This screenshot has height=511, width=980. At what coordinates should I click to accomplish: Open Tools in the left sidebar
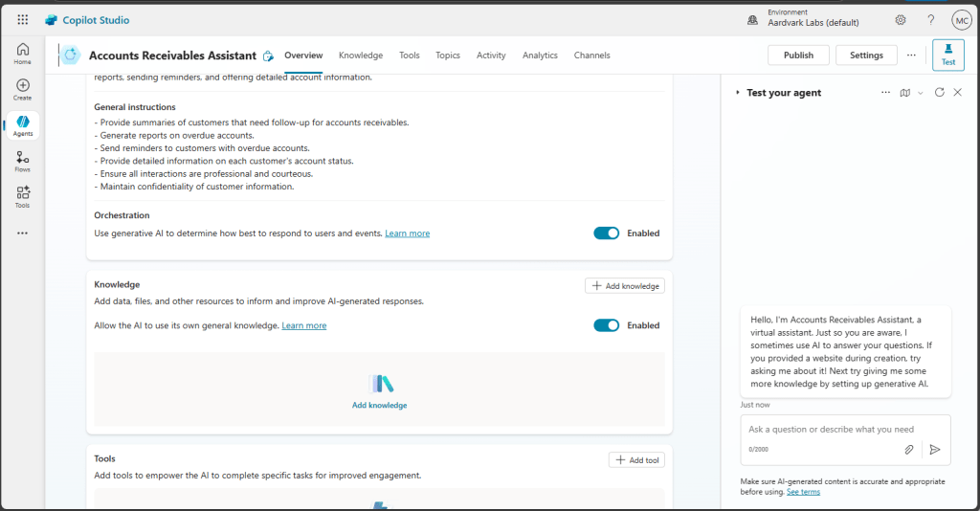(x=23, y=196)
